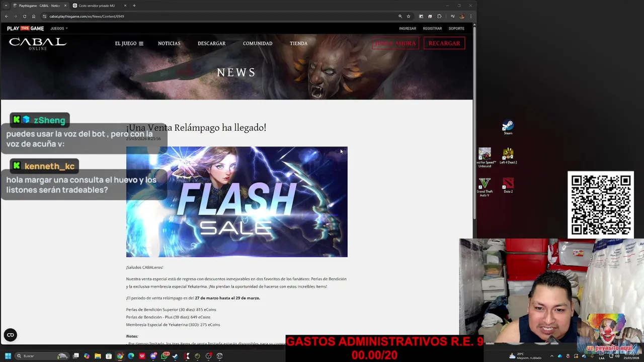Open Task View from the taskbar
Image resolution: width=644 pixels, height=362 pixels.
coord(76,356)
